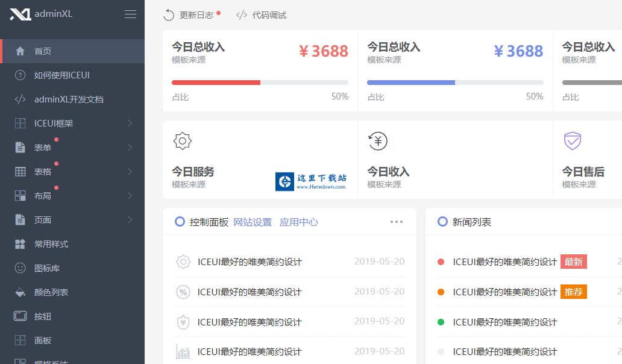Toggle the sidebar hamburger menu icon
Screen dimensions: 622x364
[130, 14]
